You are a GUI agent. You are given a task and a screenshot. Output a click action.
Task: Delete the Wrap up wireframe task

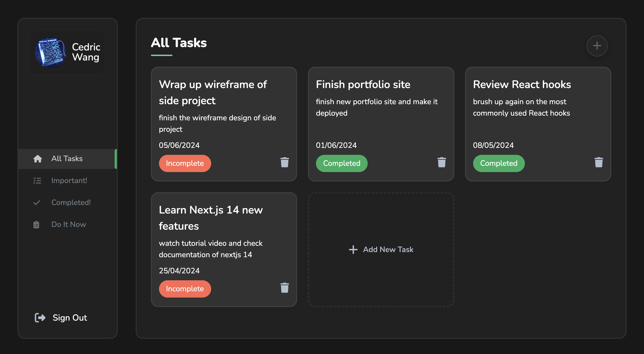tap(285, 162)
